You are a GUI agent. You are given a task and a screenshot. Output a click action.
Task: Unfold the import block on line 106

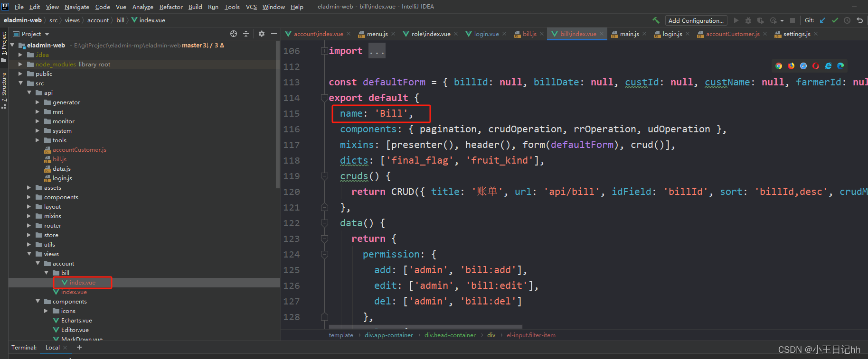[324, 51]
